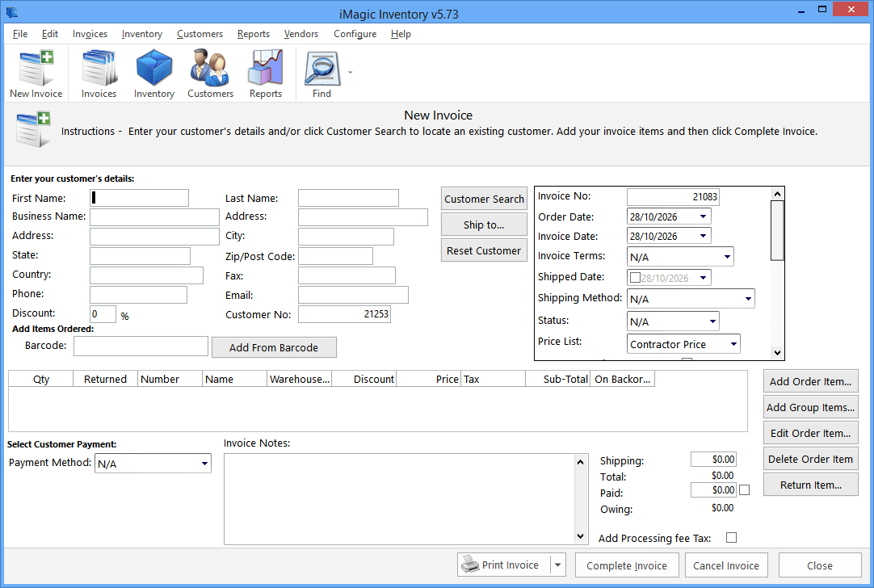Enable Add Processing fee Tax checkbox

[731, 537]
